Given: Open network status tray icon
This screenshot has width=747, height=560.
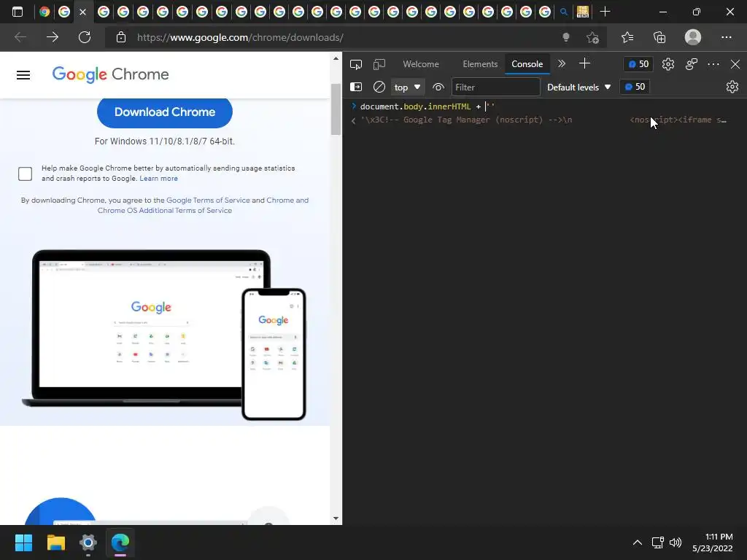Looking at the screenshot, I should 658,542.
